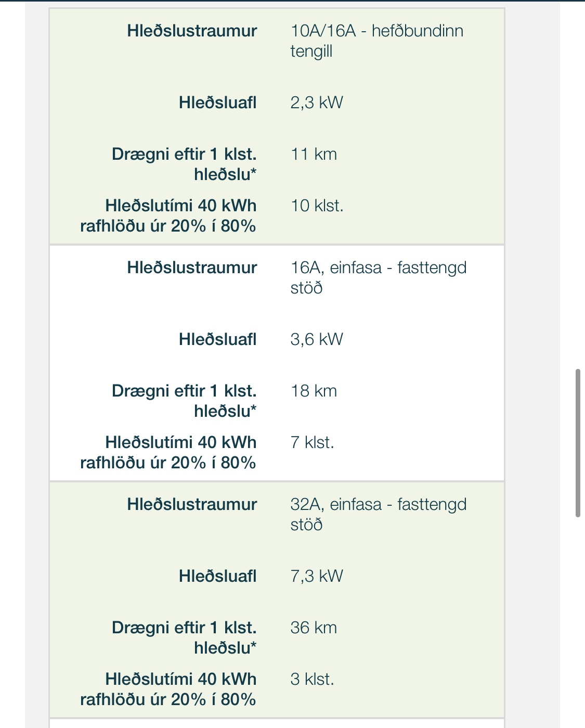
Task: Click the "16A, einfasa - fasttengd stöð" text
Action: [378, 277]
